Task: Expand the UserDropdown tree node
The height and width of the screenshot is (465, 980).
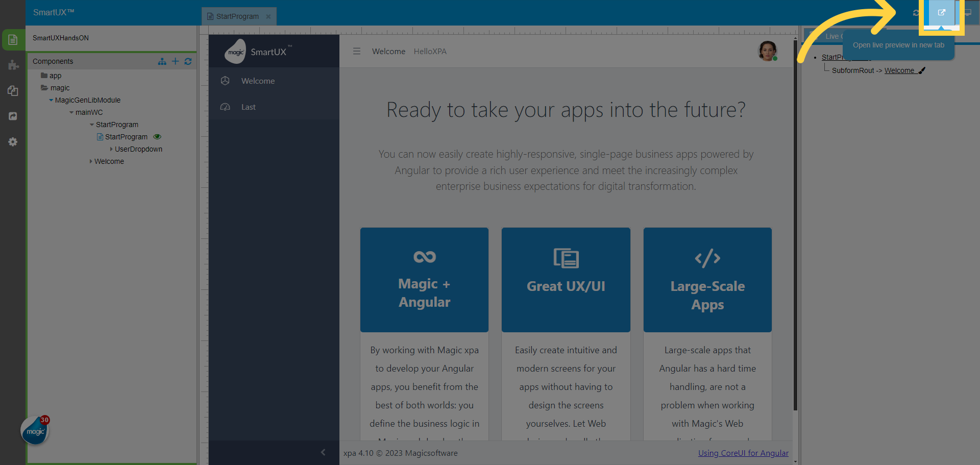Action: click(111, 149)
